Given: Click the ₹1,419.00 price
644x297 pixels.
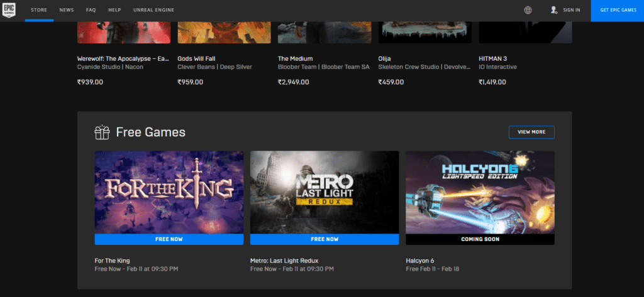Looking at the screenshot, I should [x=492, y=82].
